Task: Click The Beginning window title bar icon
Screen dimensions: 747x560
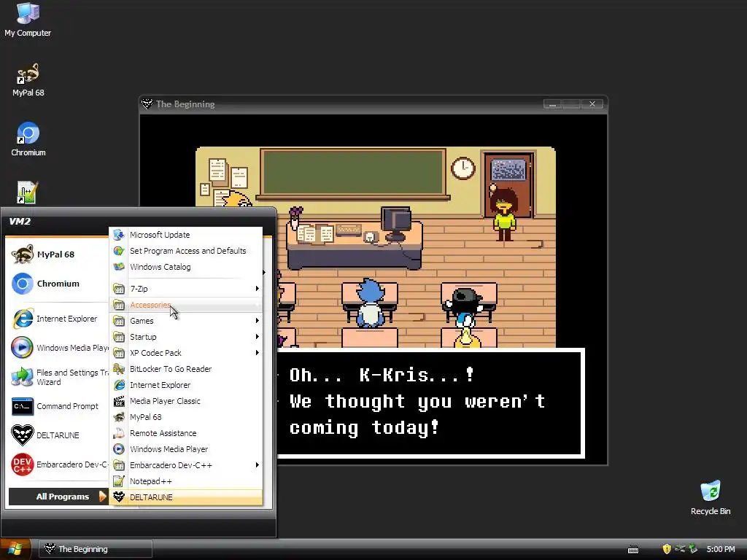Action: 147,104
